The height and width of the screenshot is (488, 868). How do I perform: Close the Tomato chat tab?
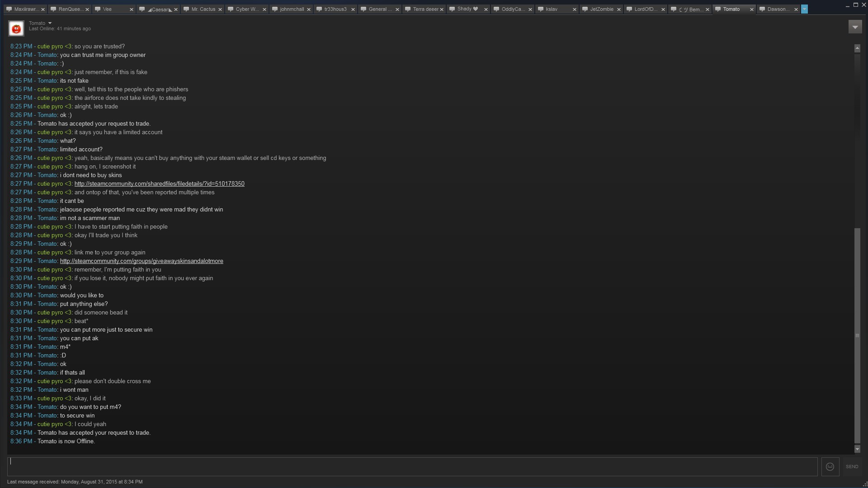752,9
